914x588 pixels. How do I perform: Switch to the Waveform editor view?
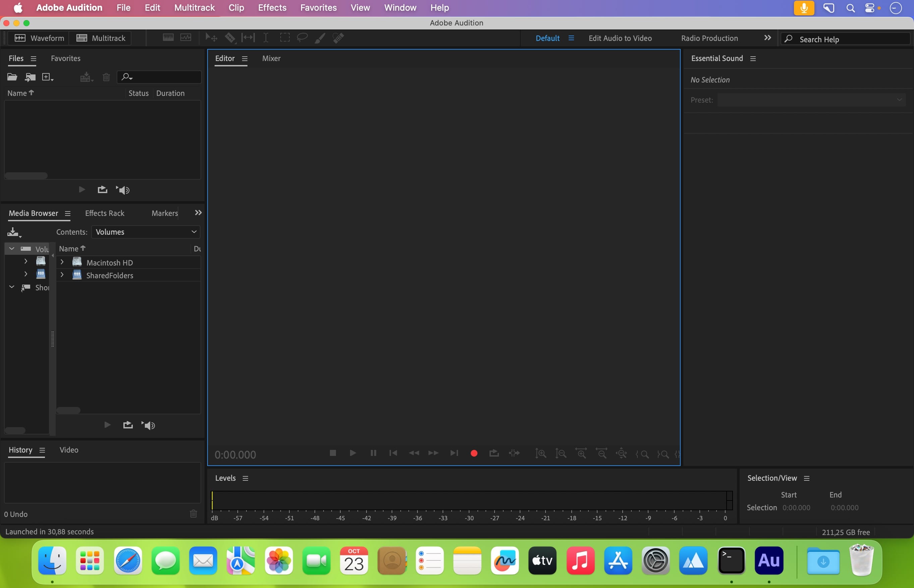[x=39, y=38]
